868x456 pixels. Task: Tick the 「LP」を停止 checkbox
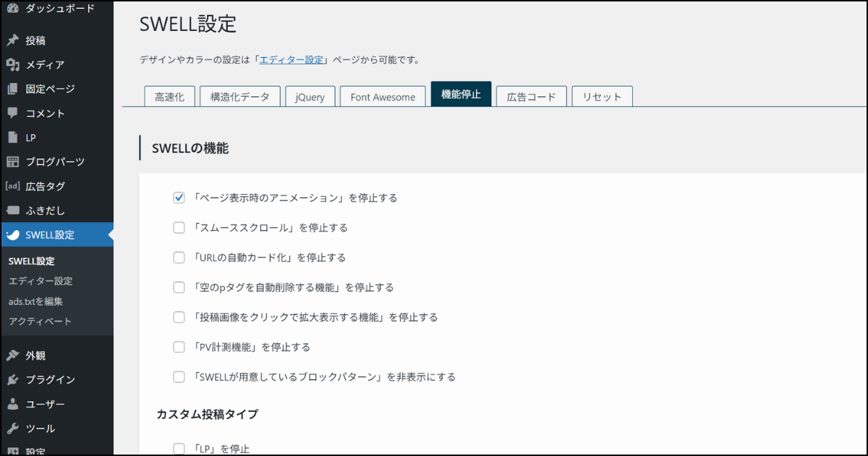coord(179,449)
